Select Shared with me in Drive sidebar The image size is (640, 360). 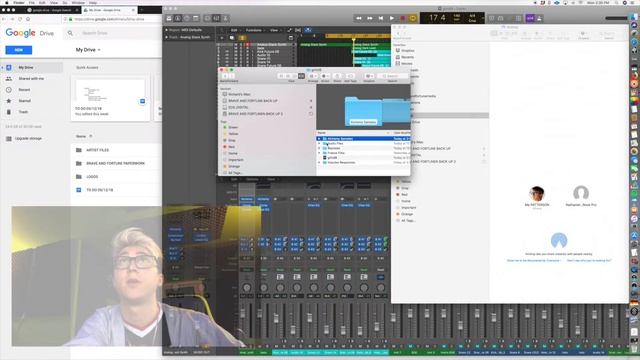(31, 78)
